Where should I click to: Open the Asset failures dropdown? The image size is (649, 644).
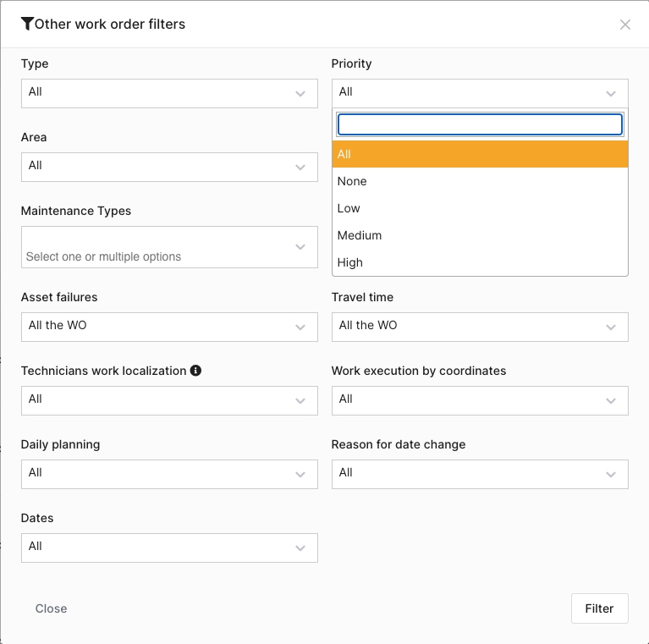pos(169,327)
